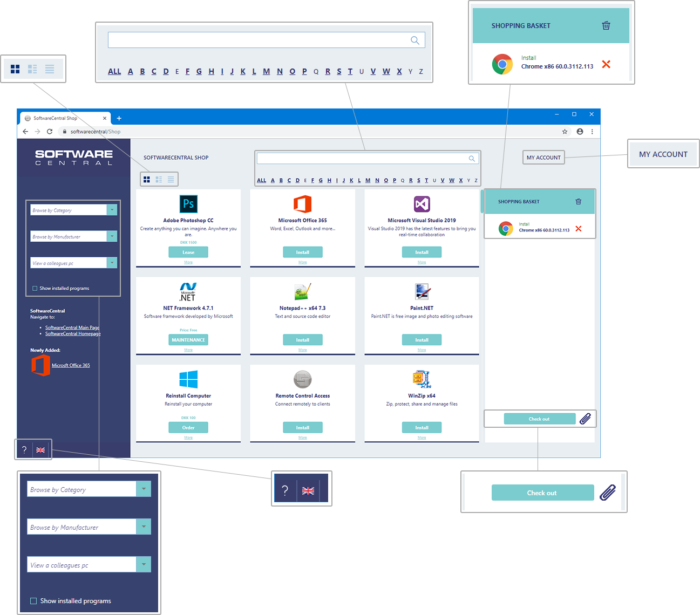Tick Show installed programs in browser sidebar

pyautogui.click(x=35, y=289)
